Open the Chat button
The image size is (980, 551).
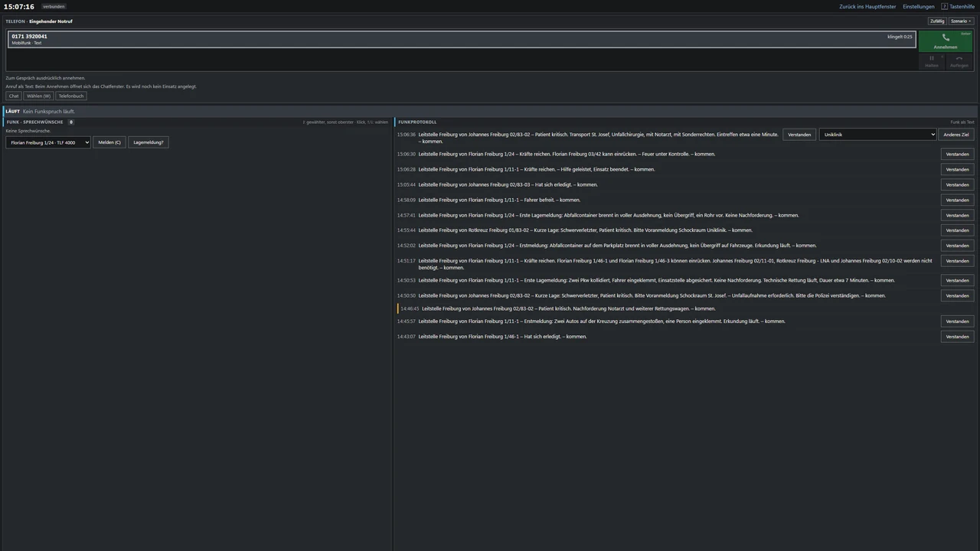(14, 96)
